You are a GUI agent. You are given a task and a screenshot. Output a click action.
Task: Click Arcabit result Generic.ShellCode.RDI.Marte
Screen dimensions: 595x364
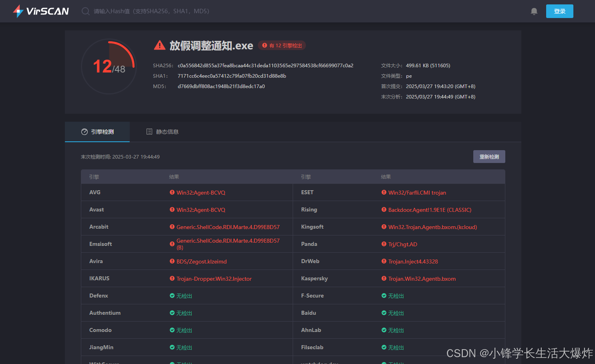pyautogui.click(x=228, y=227)
